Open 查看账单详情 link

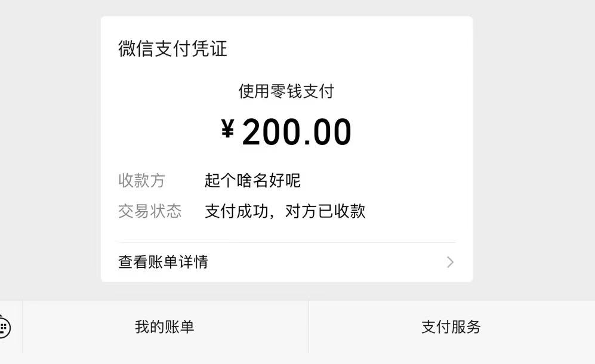pyautogui.click(x=163, y=262)
